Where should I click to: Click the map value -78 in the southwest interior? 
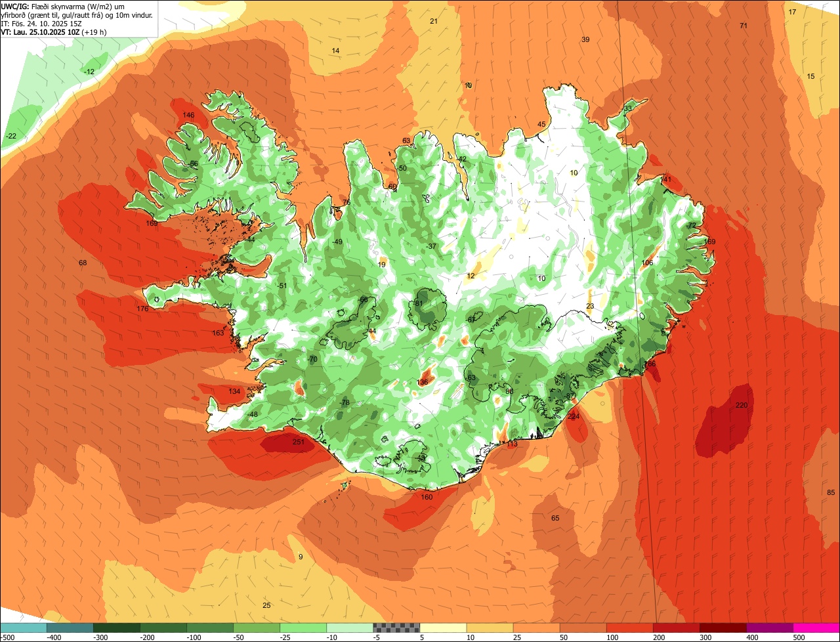[x=344, y=402]
